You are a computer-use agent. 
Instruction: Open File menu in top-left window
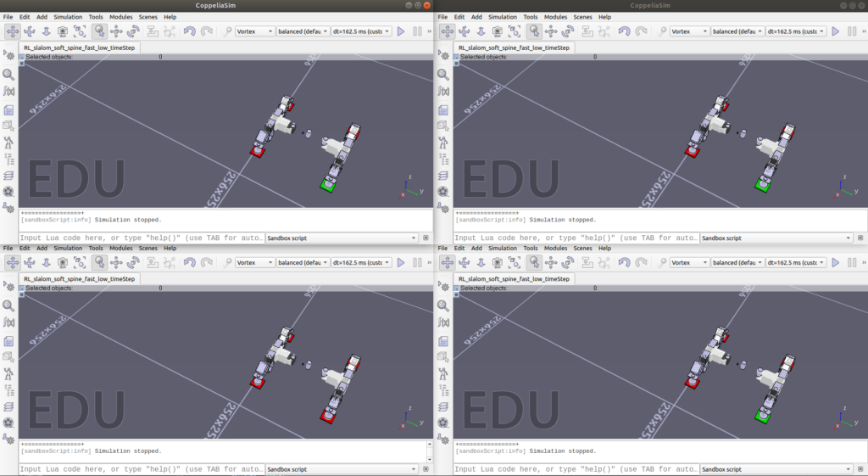[x=8, y=17]
